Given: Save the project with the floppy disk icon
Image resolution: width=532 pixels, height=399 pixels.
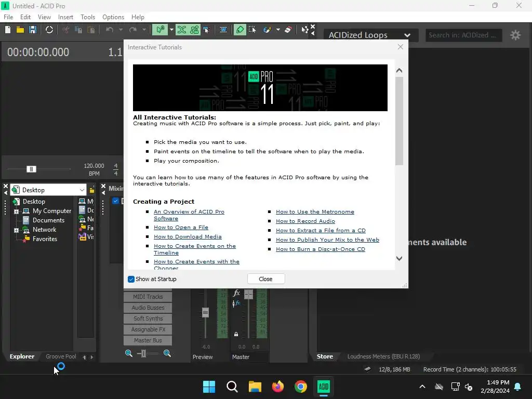Looking at the screenshot, I should pyautogui.click(x=33, y=30).
